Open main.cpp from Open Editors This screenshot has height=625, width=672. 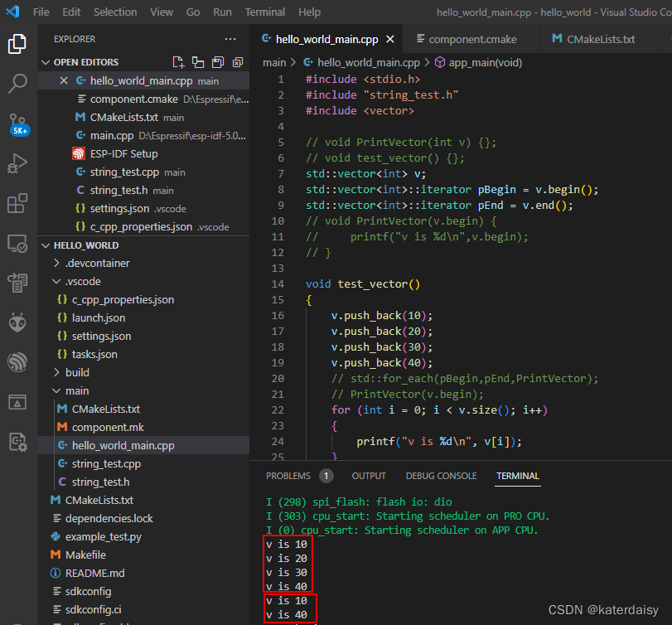(143, 136)
